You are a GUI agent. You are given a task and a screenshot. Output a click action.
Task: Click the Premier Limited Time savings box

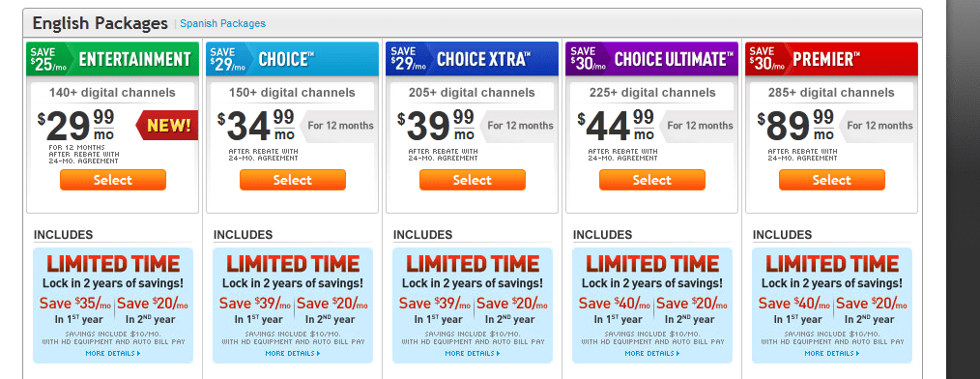point(832,306)
